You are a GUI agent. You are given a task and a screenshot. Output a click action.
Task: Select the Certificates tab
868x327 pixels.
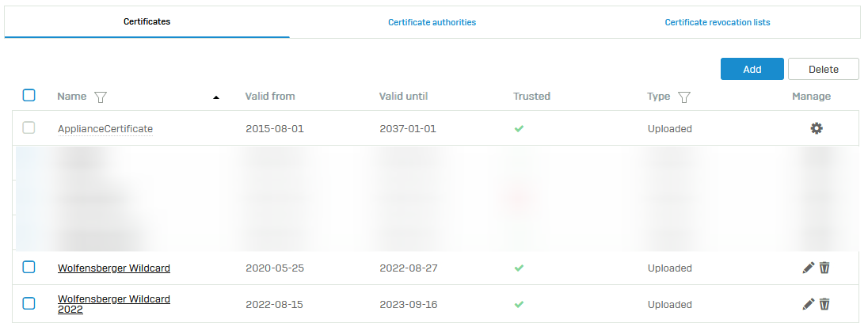(147, 21)
